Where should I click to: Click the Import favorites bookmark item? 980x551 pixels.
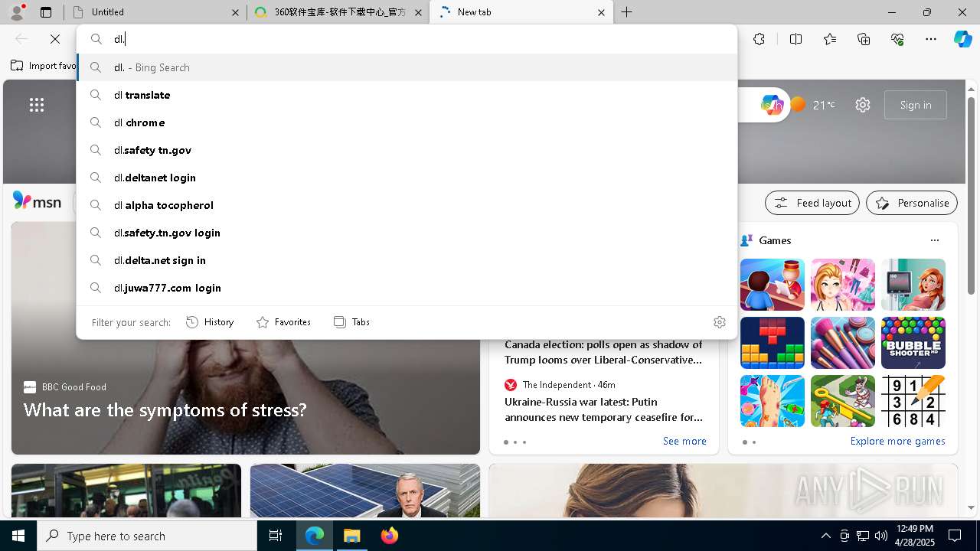click(x=44, y=66)
